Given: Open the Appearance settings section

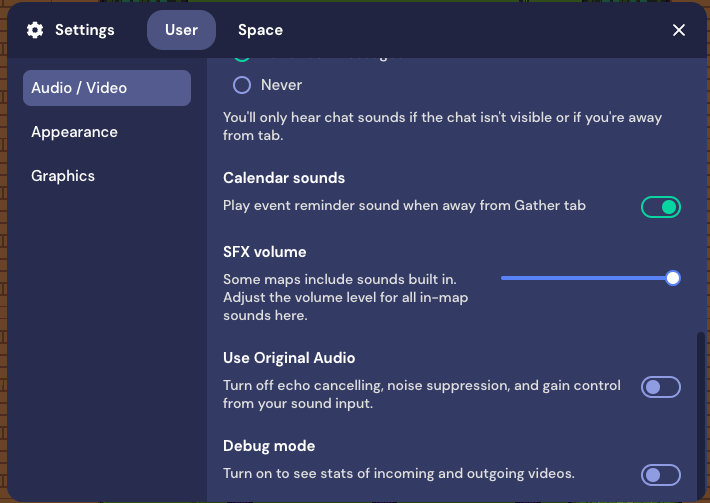Looking at the screenshot, I should pos(74,132).
